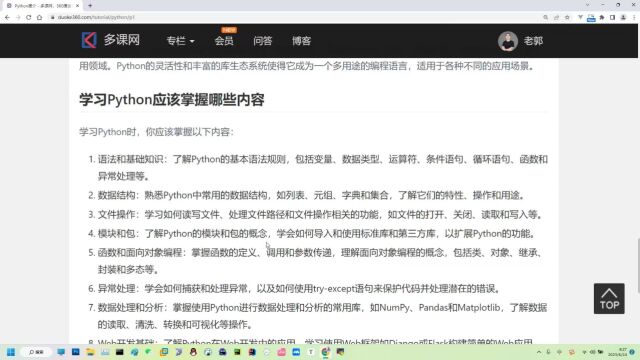
Task: Click the page vertical scrollbar thumb
Action: 638,265
